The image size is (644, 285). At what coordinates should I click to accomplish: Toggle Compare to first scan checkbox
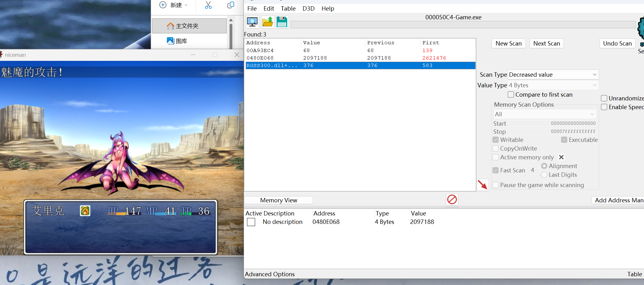point(511,94)
